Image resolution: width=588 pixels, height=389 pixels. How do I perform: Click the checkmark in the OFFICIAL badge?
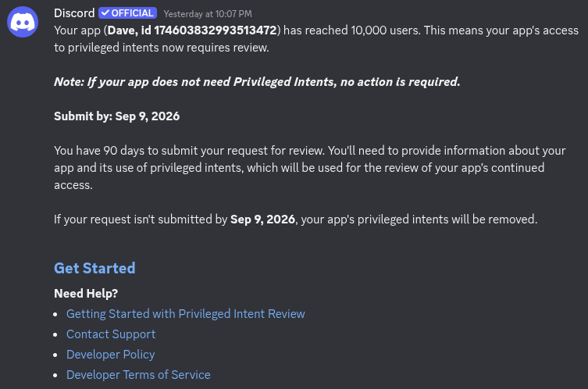[x=105, y=13]
